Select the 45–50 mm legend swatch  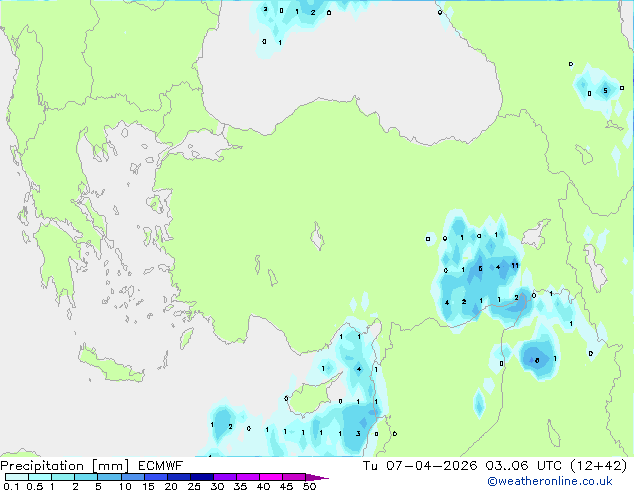click(x=294, y=477)
